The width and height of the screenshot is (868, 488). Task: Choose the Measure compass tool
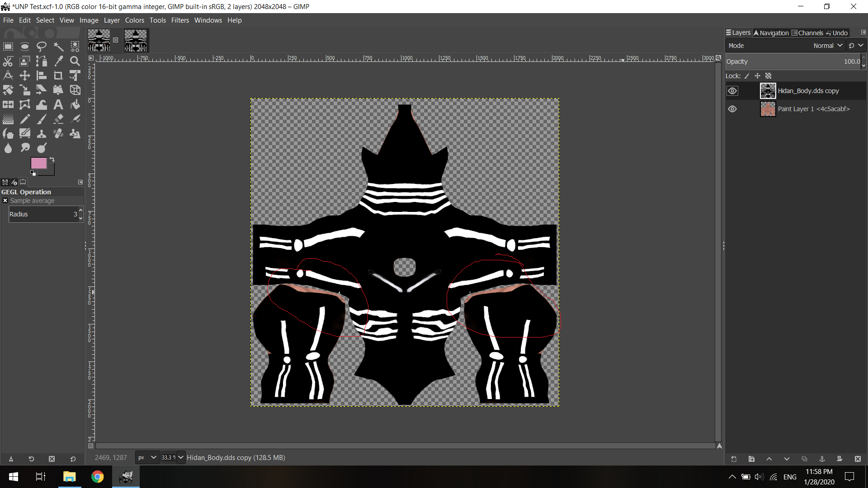8,75
